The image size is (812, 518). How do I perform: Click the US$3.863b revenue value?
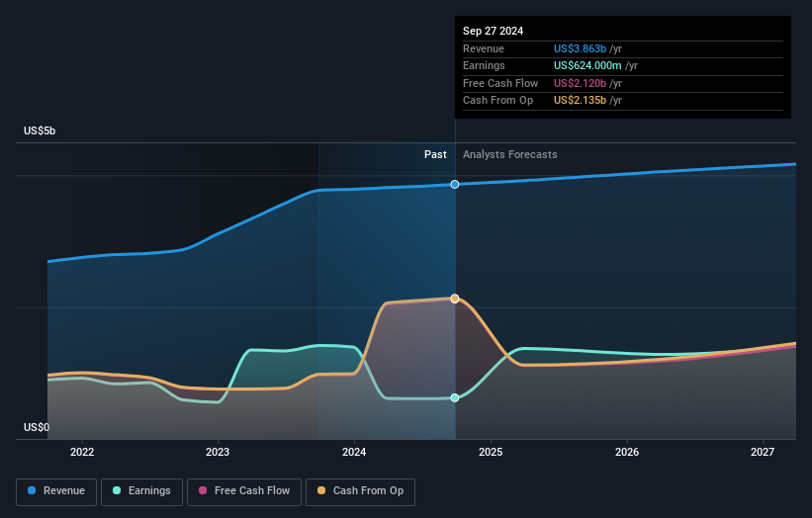point(580,48)
